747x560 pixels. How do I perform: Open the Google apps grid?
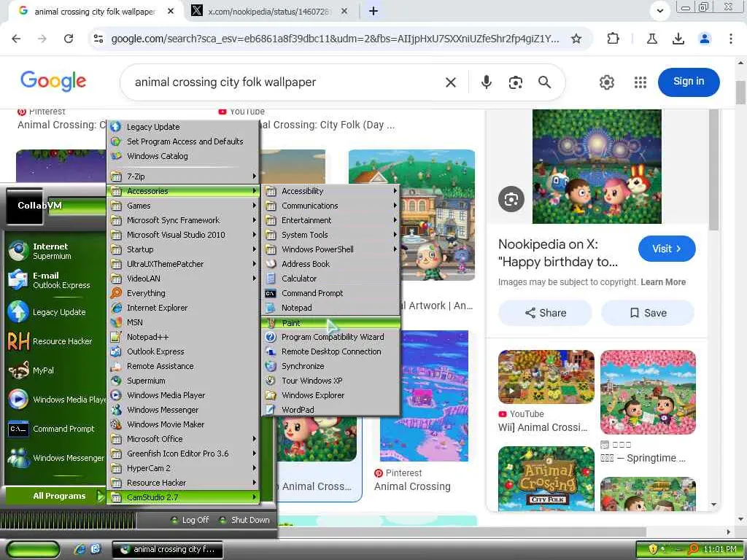(x=640, y=82)
